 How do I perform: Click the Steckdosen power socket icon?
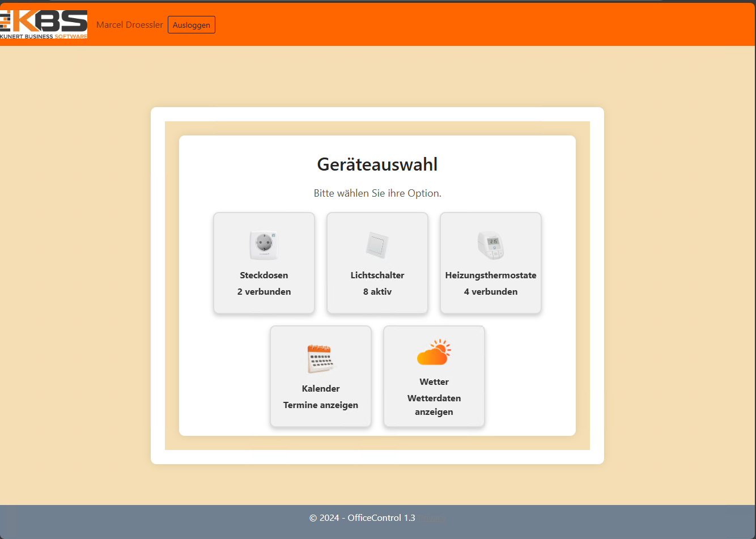264,245
